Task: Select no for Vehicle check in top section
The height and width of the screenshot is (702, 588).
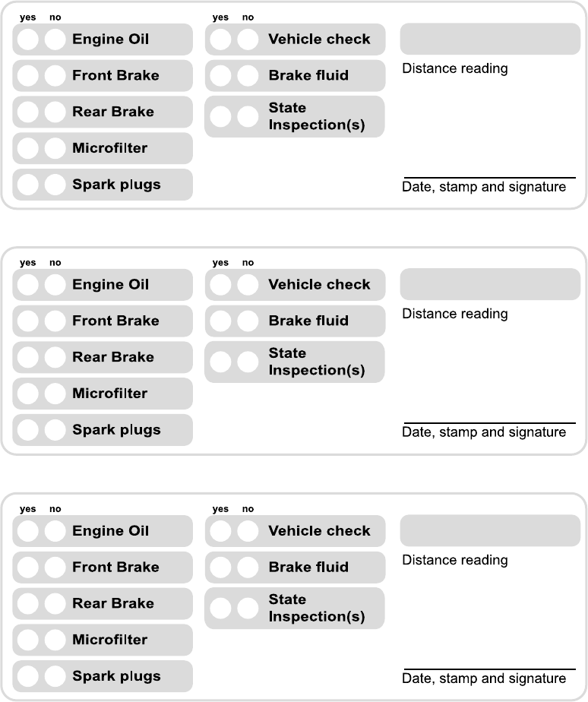Action: (x=248, y=40)
